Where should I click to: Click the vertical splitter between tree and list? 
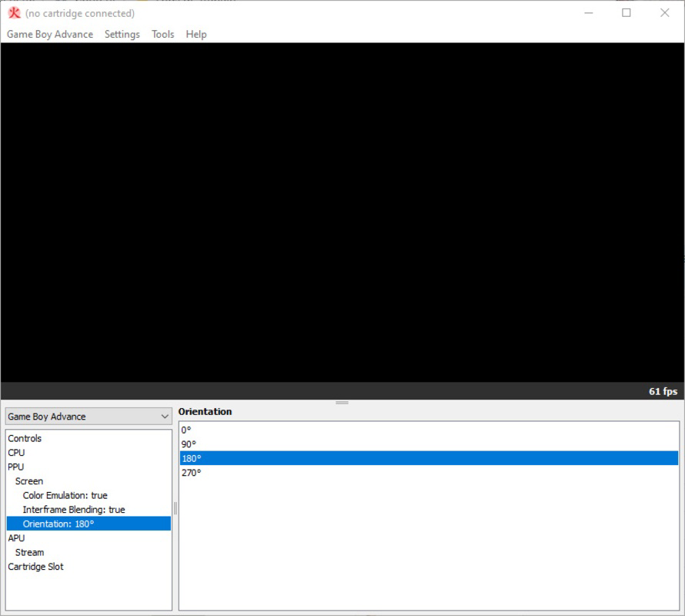click(175, 508)
